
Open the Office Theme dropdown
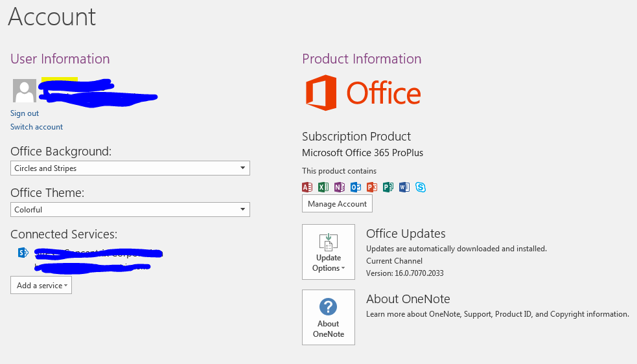[x=130, y=210]
